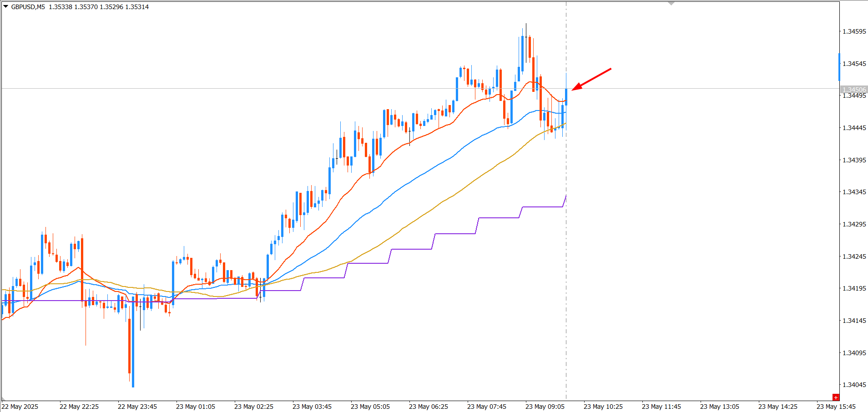Click the 23 May 06:25 time label
This screenshot has width=868, height=412.
tap(428, 407)
